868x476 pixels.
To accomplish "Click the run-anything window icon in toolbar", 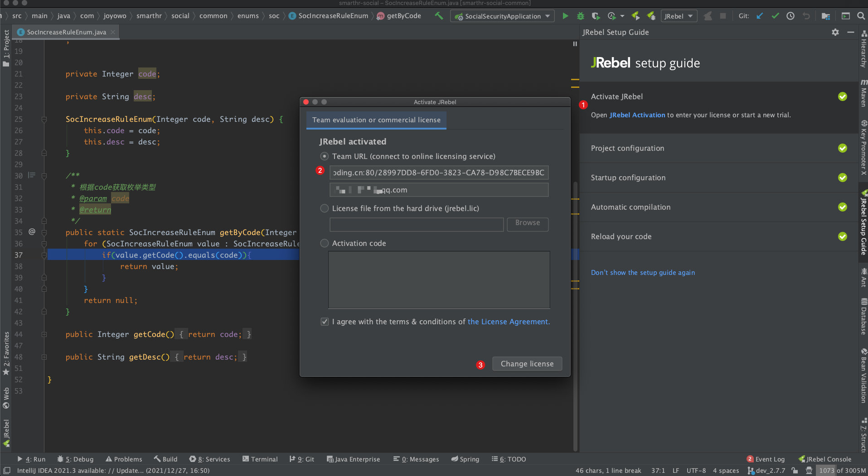I will point(846,16).
